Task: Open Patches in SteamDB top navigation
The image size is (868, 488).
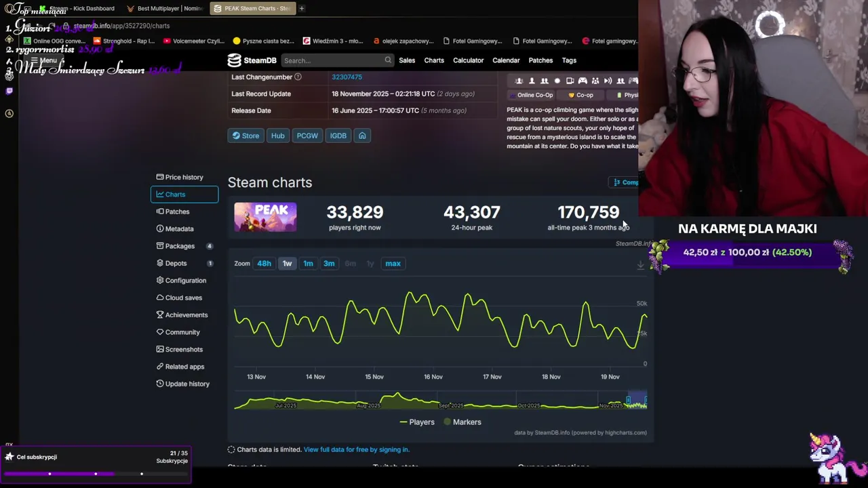Action: click(x=540, y=60)
